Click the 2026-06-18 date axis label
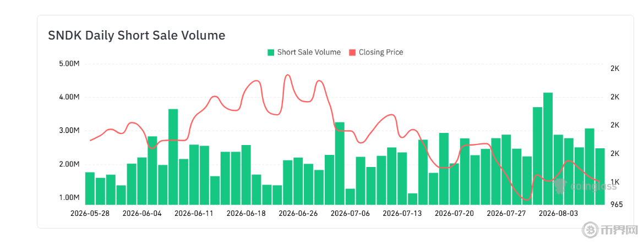Image resolution: width=644 pixels, height=245 pixels. tap(246, 214)
